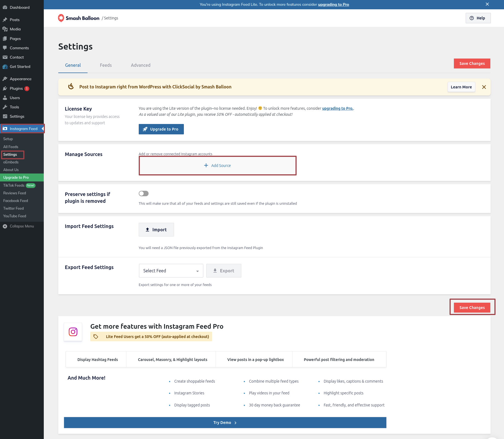Click the ClickSocial flame icon
Screen dimensions: 504x439
click(x=71, y=86)
